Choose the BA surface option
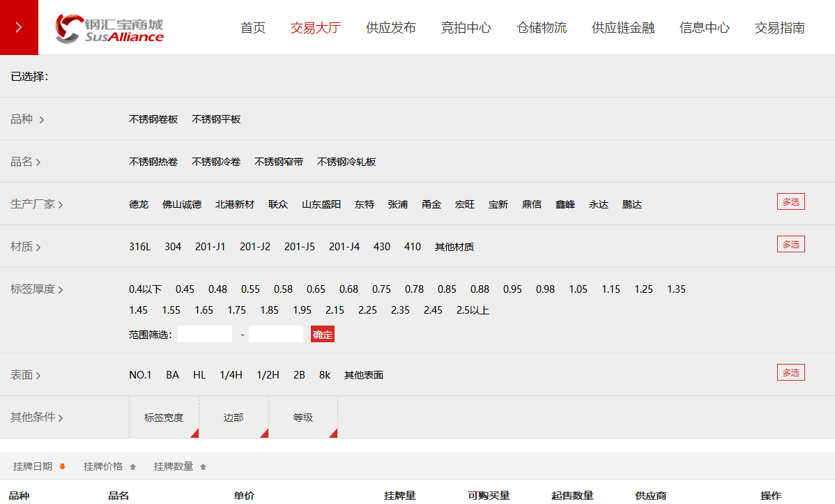The height and width of the screenshot is (504, 835). pyautogui.click(x=172, y=375)
